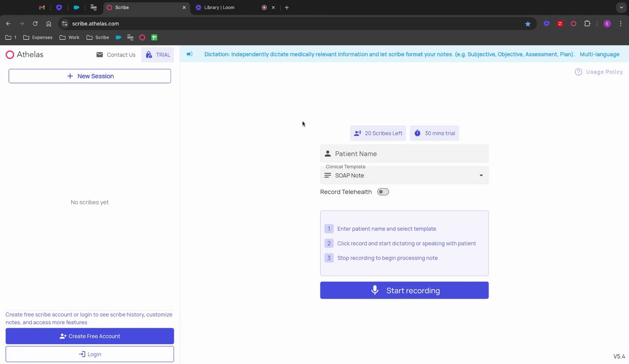Open a new browser tab
Screen dimensions: 629x364
click(287, 7)
